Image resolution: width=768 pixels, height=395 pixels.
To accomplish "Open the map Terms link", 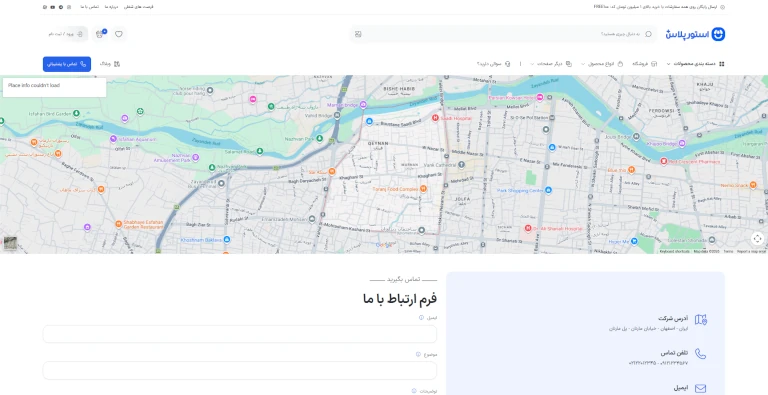I will coord(728,251).
